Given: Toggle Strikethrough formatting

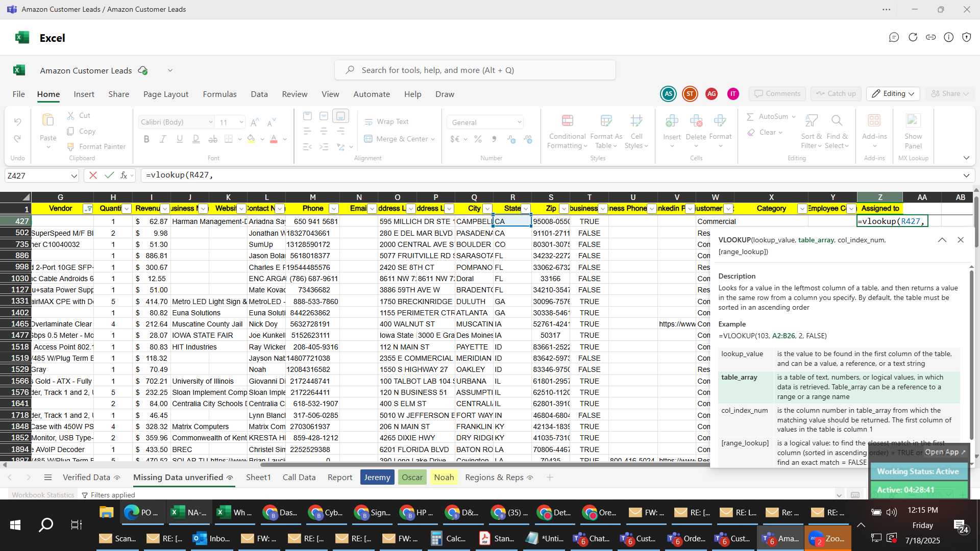Looking at the screenshot, I should tap(213, 139).
